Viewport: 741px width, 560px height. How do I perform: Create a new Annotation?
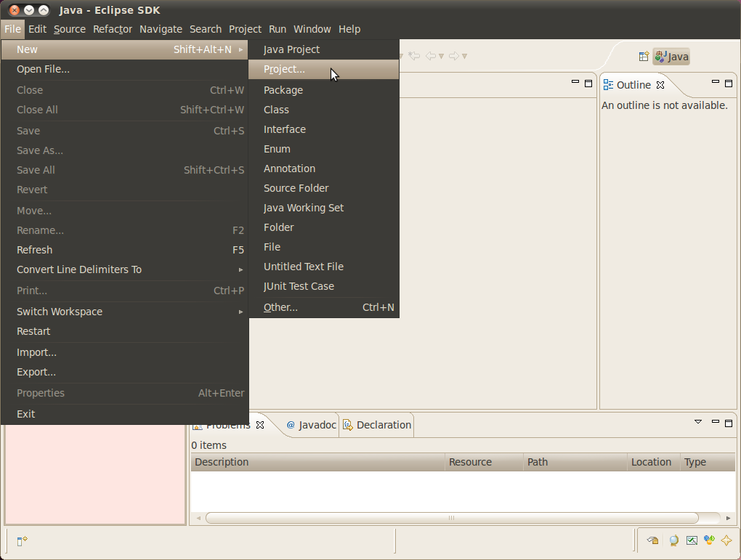[x=324, y=169]
